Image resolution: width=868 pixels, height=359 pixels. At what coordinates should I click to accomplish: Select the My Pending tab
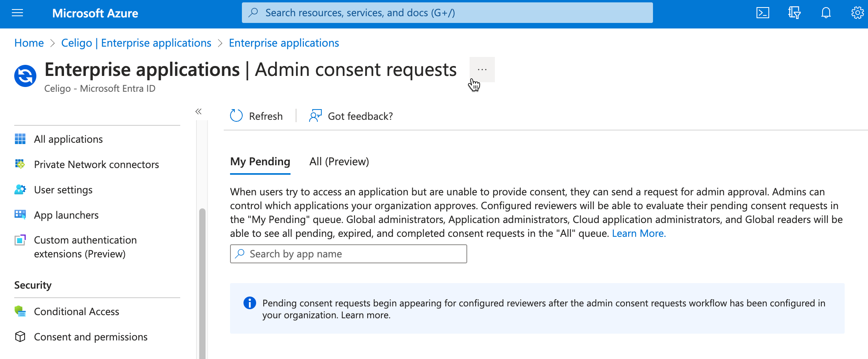coord(260,162)
